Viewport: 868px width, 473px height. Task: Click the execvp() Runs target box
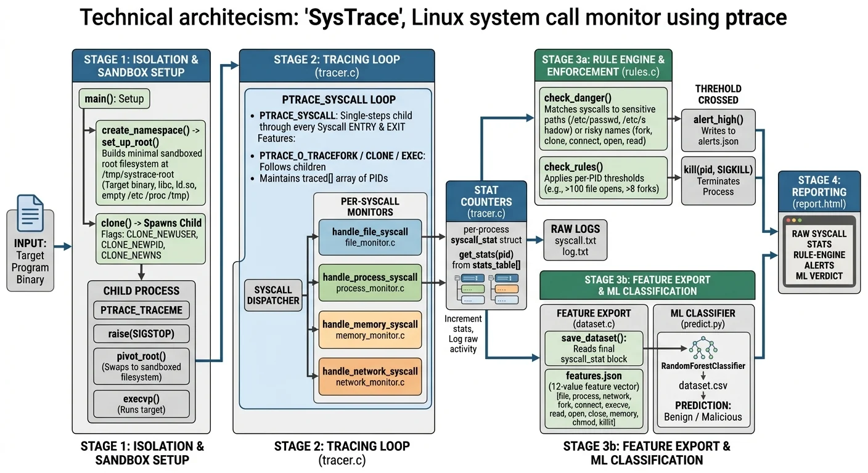click(141, 403)
